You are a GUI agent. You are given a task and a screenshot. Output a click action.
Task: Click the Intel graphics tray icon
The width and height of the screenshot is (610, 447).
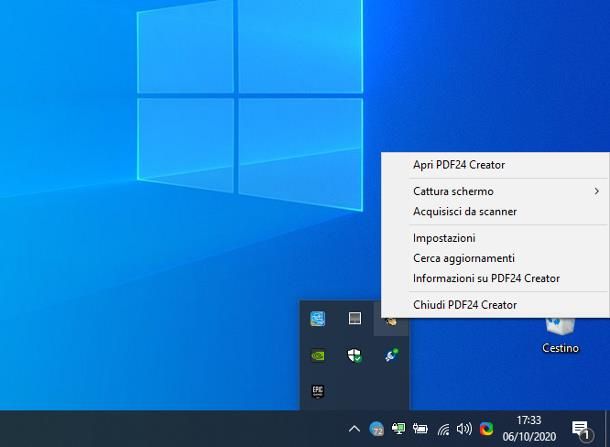pos(318,319)
